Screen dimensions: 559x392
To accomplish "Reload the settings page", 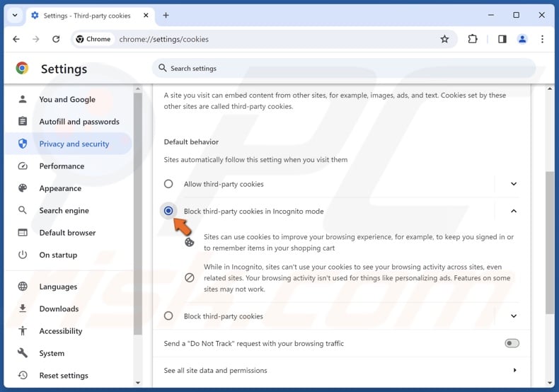I will point(56,39).
